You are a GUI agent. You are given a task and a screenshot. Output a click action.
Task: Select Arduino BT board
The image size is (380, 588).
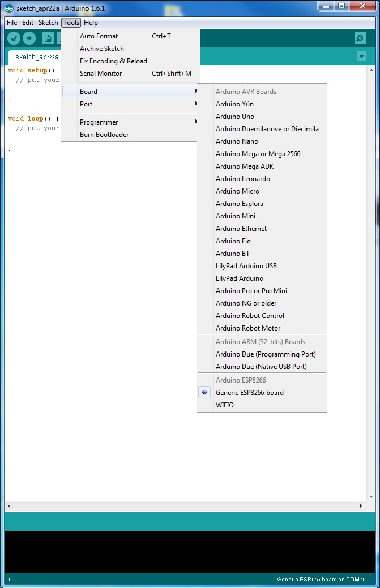point(262,253)
